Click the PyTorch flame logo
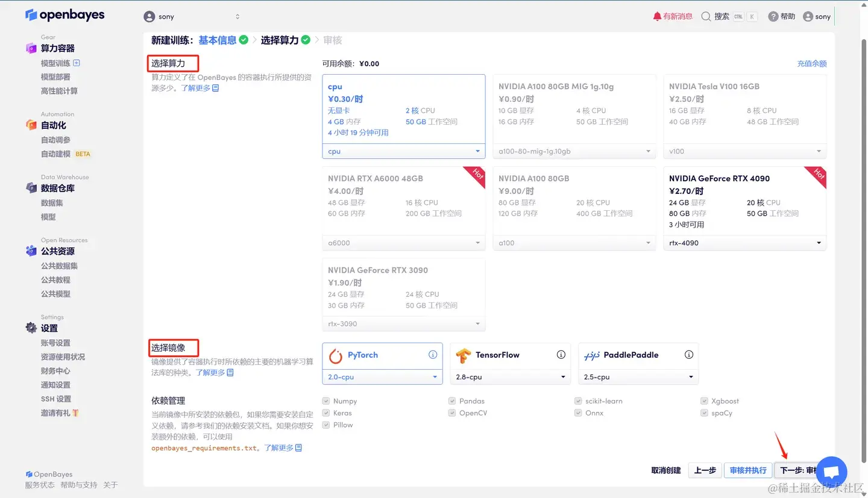The image size is (868, 498). [x=336, y=356]
